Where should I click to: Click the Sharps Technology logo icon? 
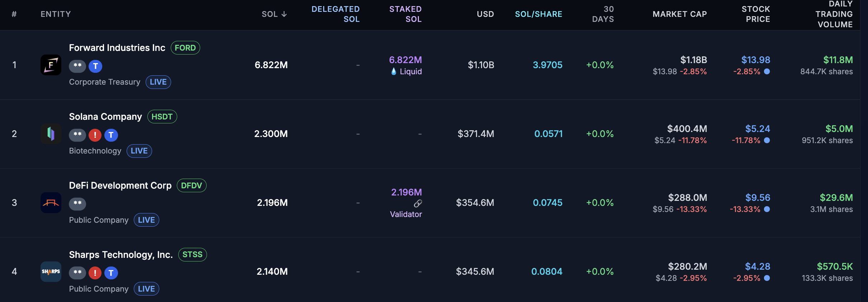[51, 272]
